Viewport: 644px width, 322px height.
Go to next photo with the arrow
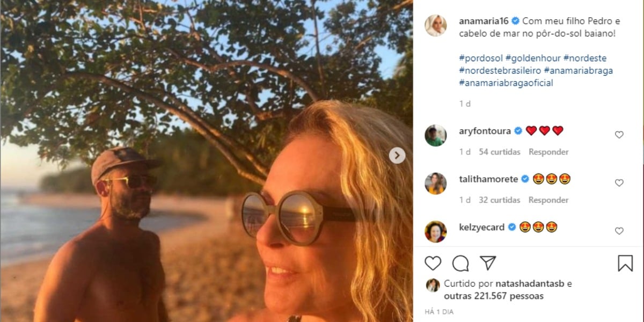[x=397, y=156]
